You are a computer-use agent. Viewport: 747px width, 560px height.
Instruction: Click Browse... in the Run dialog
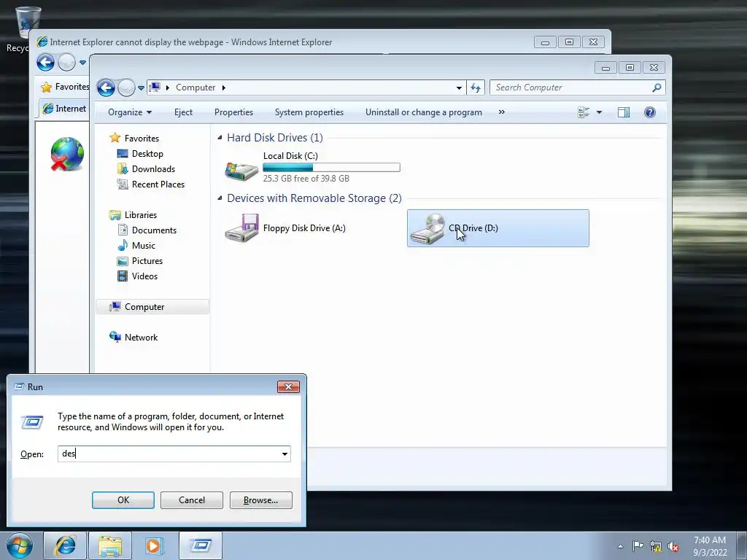point(260,500)
